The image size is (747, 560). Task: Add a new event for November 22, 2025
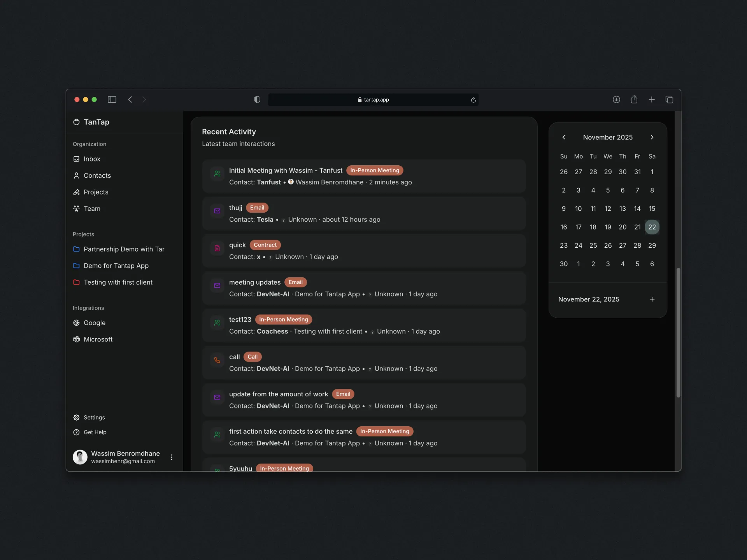(x=652, y=299)
